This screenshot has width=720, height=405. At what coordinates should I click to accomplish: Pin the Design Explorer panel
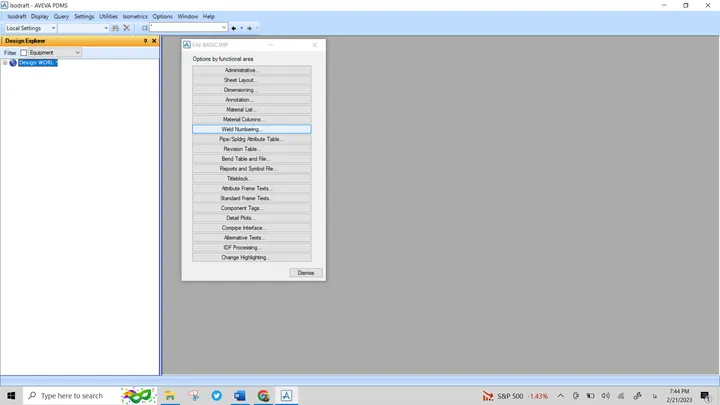click(x=146, y=41)
